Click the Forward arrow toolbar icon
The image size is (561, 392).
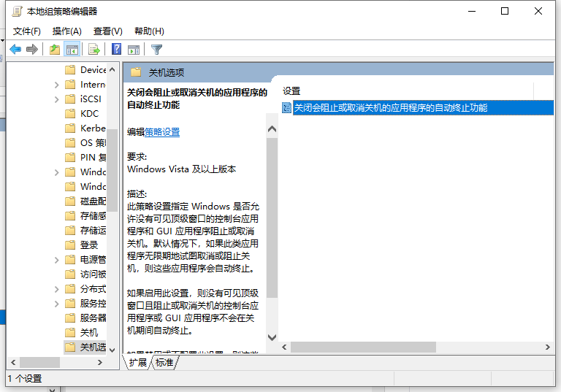[x=32, y=49]
